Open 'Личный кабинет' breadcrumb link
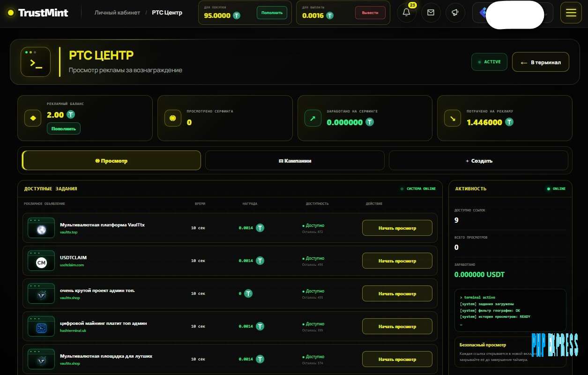Screen dimensions: 588x375 coord(117,13)
